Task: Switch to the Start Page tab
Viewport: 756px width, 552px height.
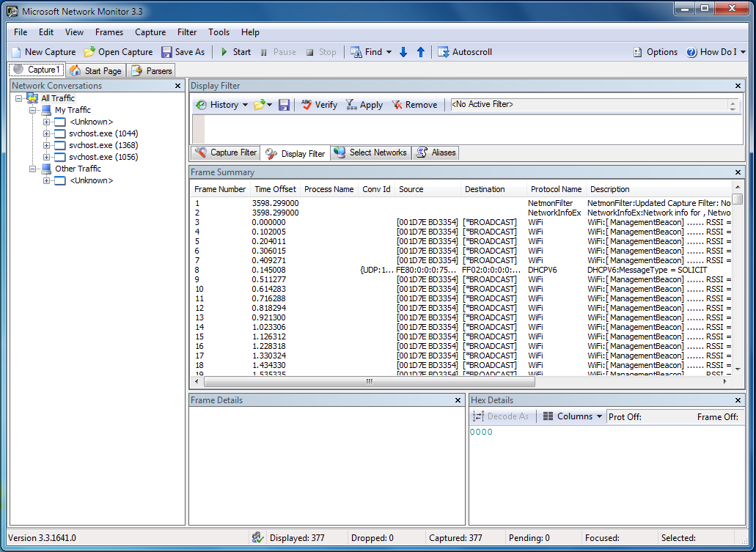Action: click(x=95, y=71)
